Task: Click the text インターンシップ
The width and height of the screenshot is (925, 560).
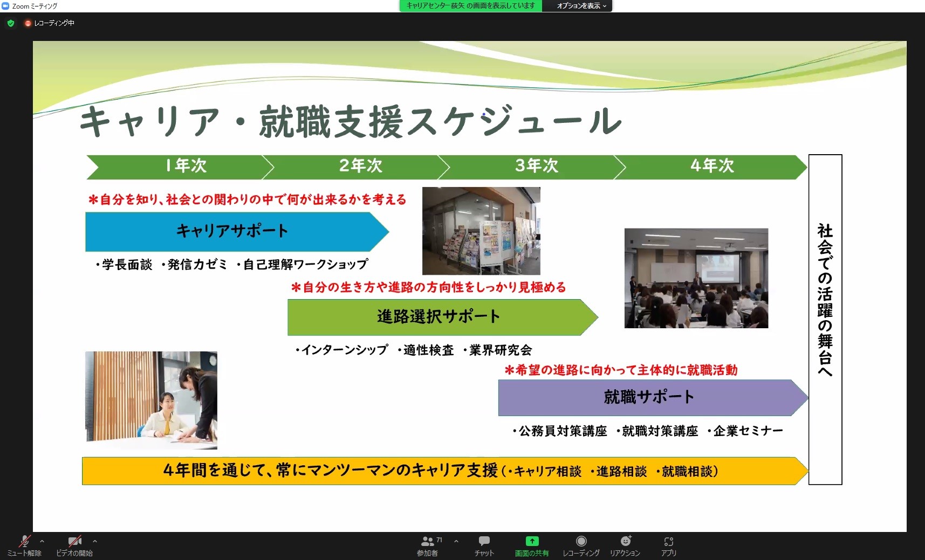Action: pos(345,350)
